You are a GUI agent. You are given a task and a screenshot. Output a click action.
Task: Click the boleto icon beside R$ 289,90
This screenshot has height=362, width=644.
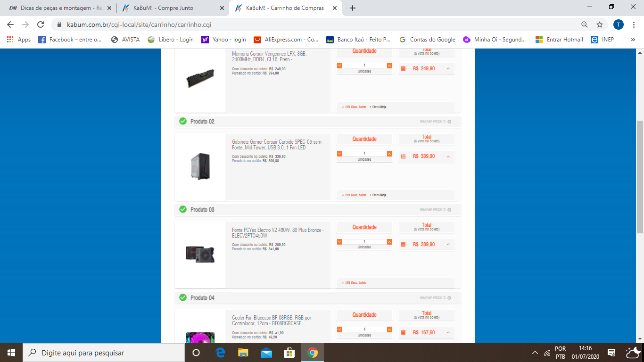click(403, 245)
